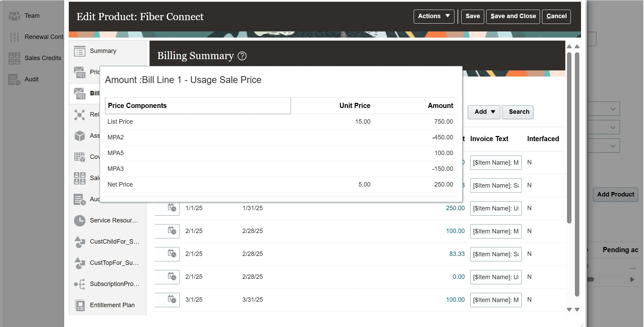Click the MPA5 row label
This screenshot has height=327, width=644.
[116, 153]
